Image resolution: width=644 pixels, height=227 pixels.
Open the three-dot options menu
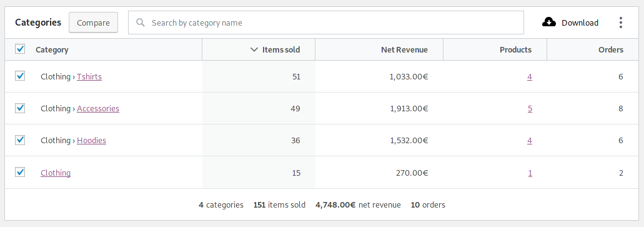pos(621,23)
